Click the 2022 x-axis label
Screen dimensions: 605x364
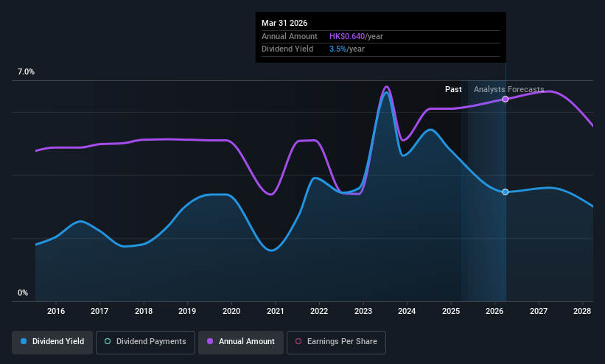tap(319, 311)
